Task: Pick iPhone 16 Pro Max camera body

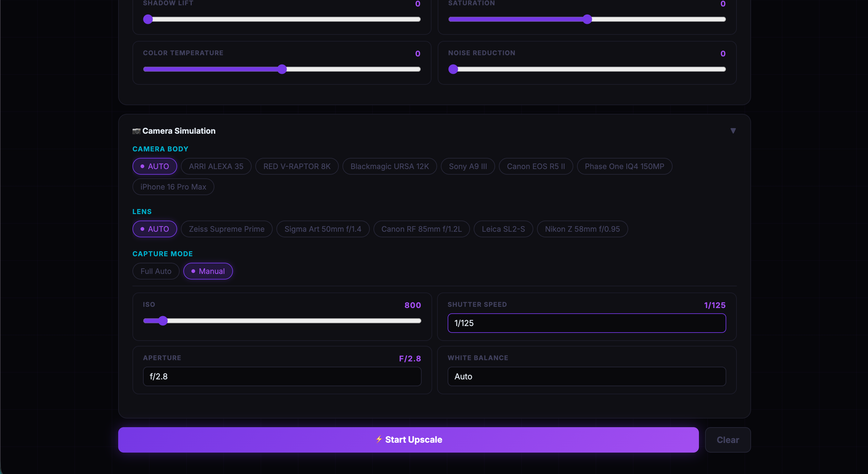Action: [x=173, y=187]
